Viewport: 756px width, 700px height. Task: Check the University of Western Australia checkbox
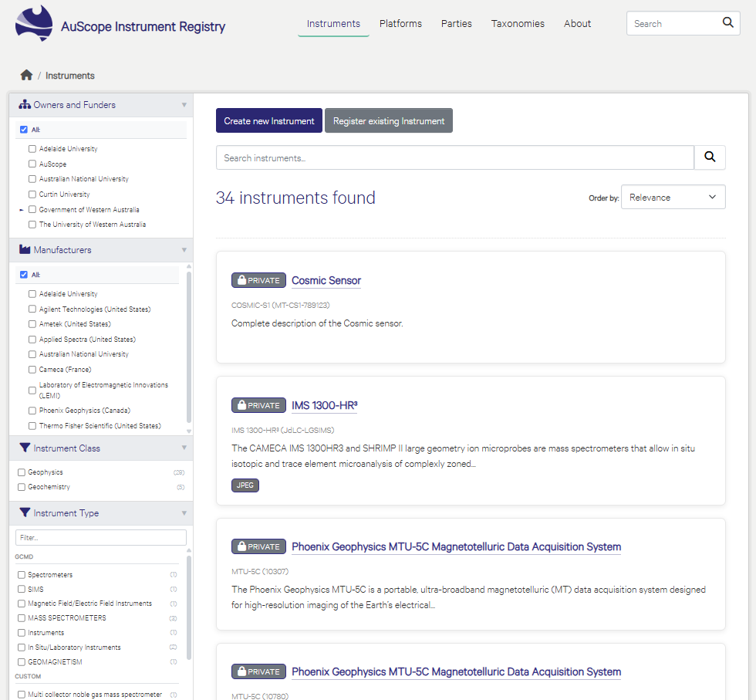click(x=32, y=225)
